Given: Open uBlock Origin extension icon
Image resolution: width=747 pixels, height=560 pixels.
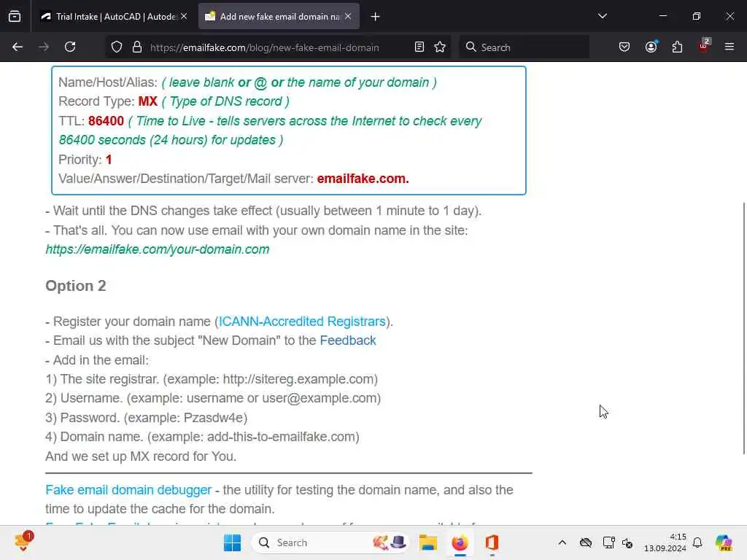Looking at the screenshot, I should click(704, 46).
